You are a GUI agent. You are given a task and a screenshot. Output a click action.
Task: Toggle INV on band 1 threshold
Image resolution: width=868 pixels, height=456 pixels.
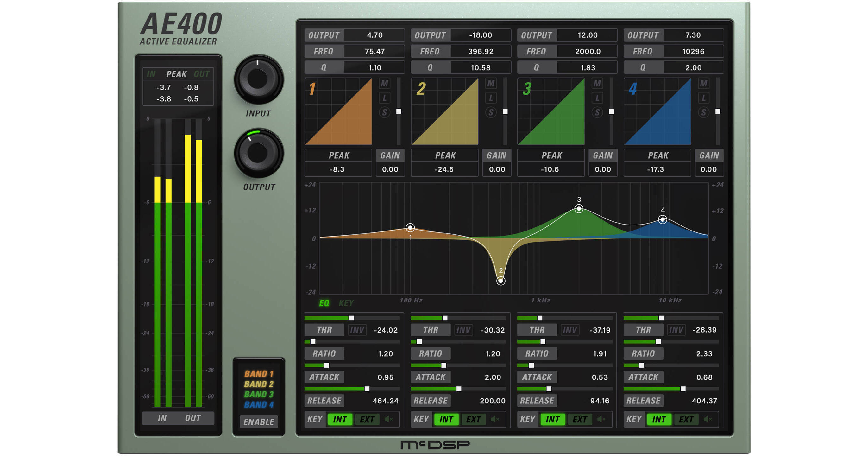[357, 330]
